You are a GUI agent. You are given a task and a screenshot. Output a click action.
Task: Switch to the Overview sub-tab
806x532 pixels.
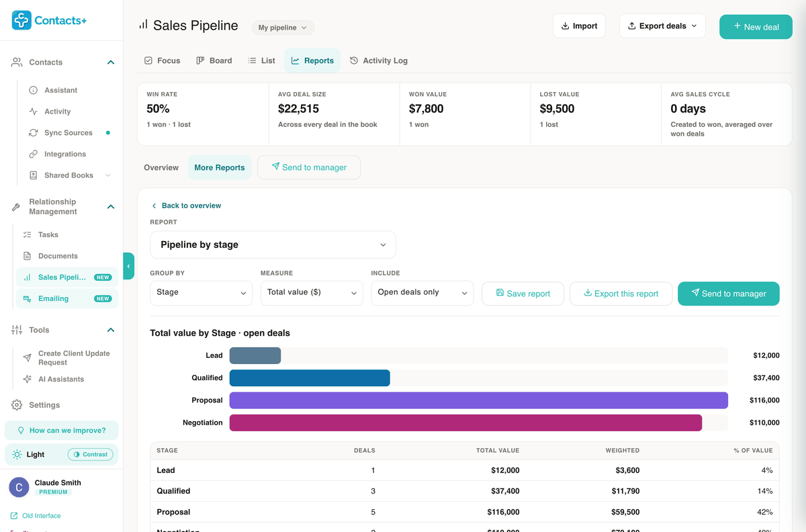161,168
